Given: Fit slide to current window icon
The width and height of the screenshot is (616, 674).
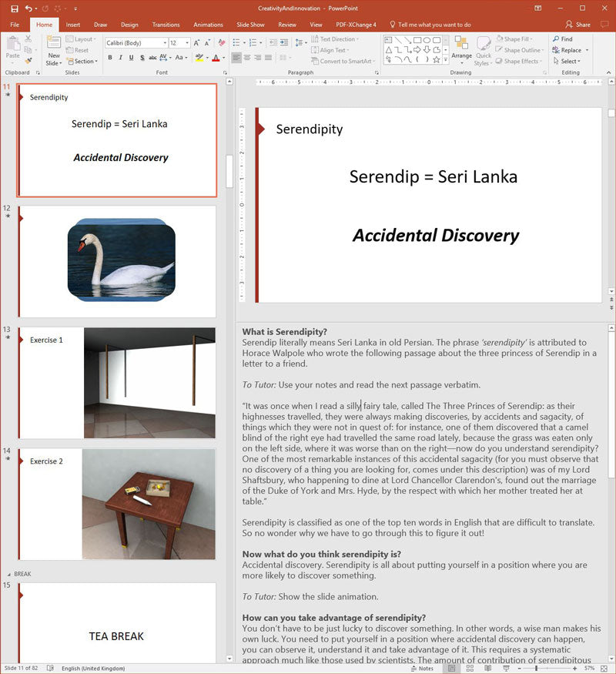Looking at the screenshot, I should 604,669.
